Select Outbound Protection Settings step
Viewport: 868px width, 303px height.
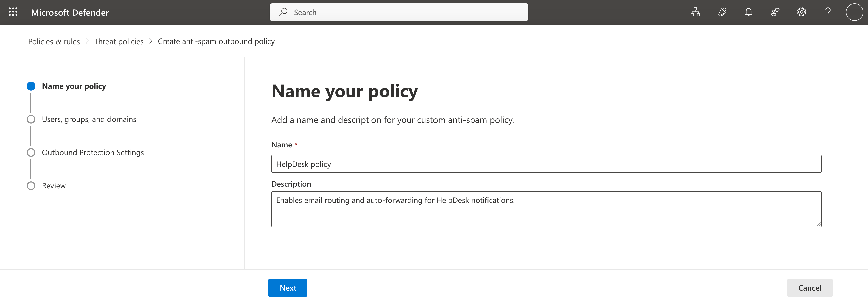[93, 153]
